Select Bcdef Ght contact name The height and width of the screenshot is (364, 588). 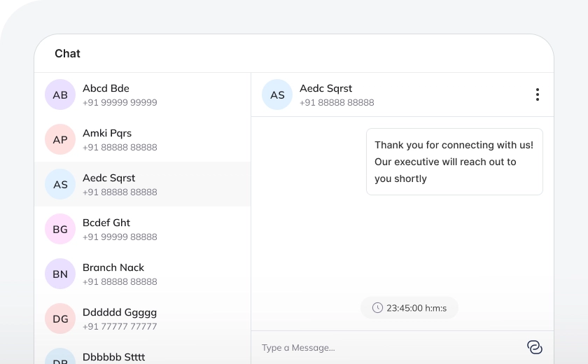tap(106, 223)
